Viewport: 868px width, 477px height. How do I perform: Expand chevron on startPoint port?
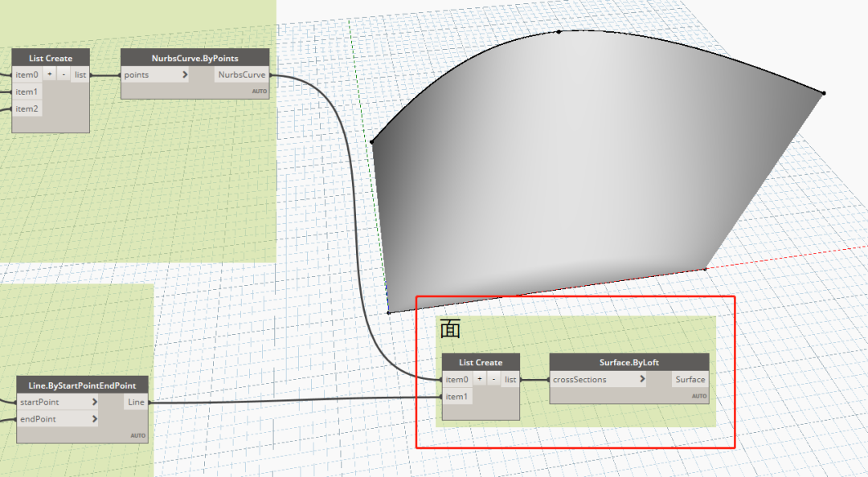click(x=95, y=402)
